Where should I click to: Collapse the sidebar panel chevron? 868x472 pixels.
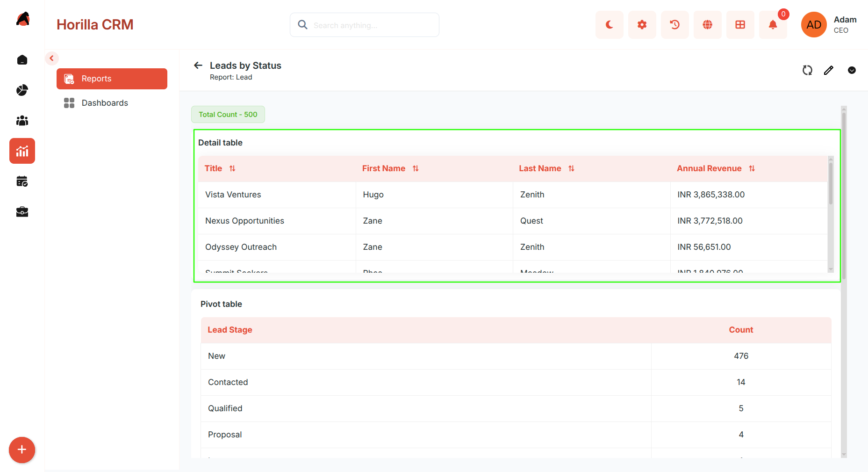52,58
